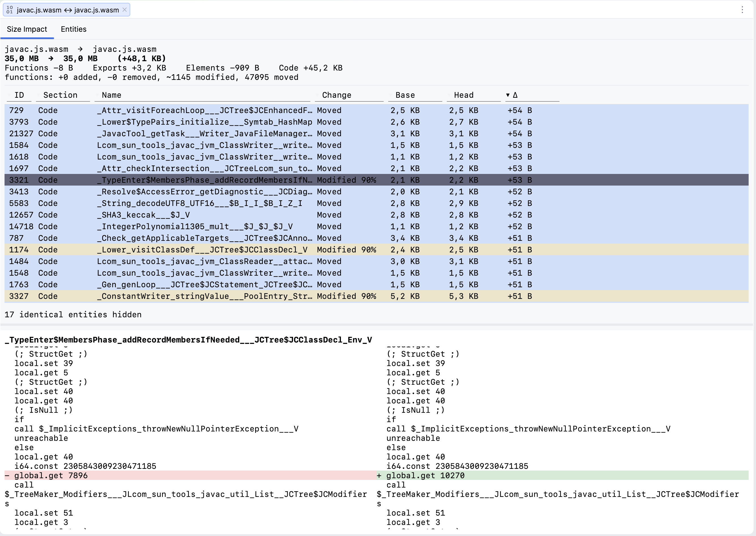Click the 'Functions −8 B' summary text
Screen dimensions: 756x536
coord(39,68)
